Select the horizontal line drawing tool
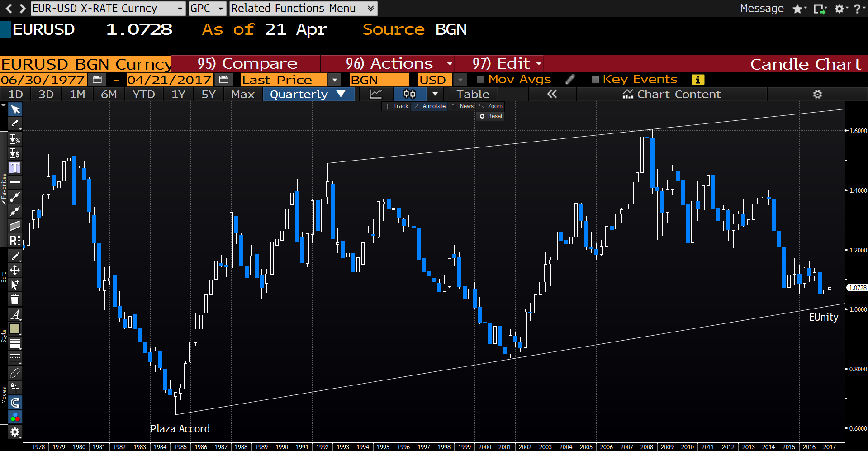The image size is (868, 451). pyautogui.click(x=15, y=182)
